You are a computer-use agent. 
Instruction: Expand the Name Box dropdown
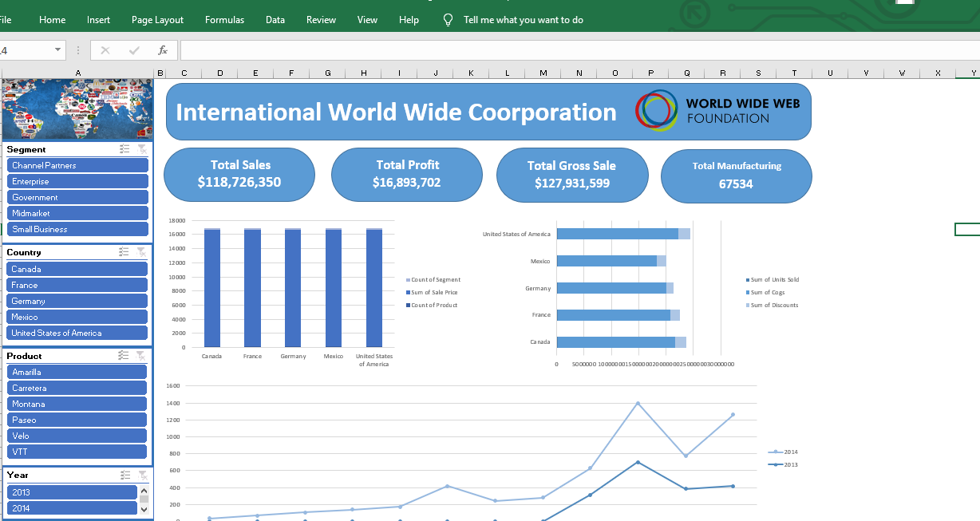tap(56, 49)
